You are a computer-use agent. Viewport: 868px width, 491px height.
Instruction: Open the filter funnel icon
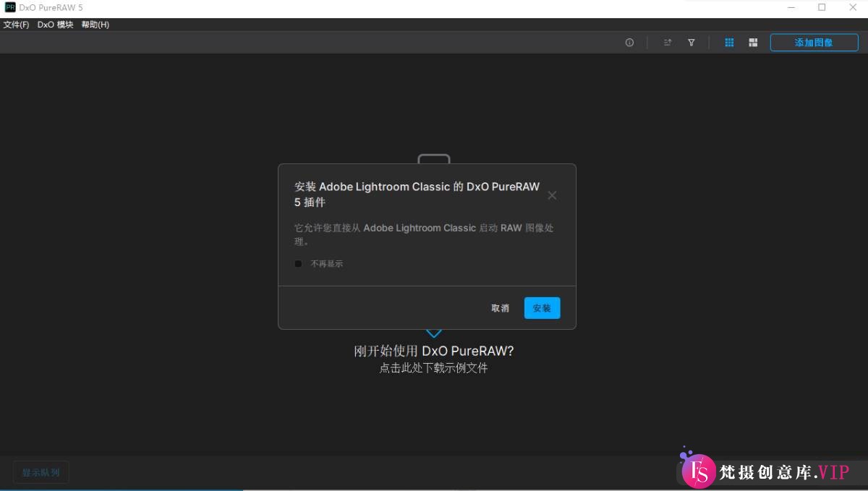click(691, 43)
